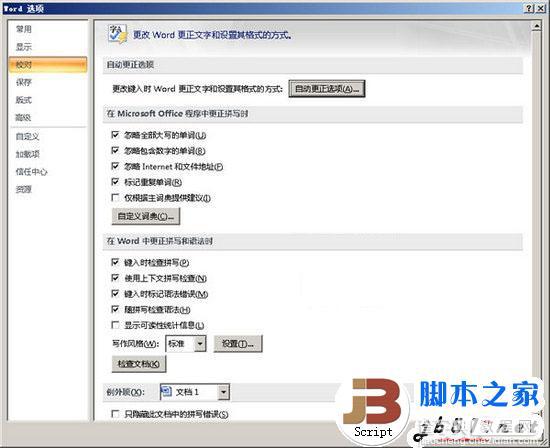This screenshot has width=550, height=448.
Task: Click the 检查文档(K) button
Action: click(139, 364)
